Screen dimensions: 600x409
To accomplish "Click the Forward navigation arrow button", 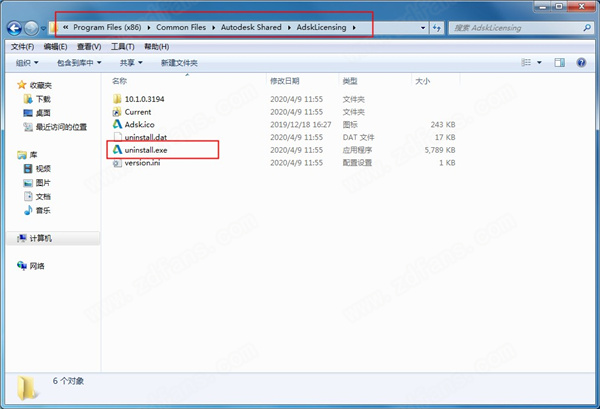I will [x=31, y=28].
